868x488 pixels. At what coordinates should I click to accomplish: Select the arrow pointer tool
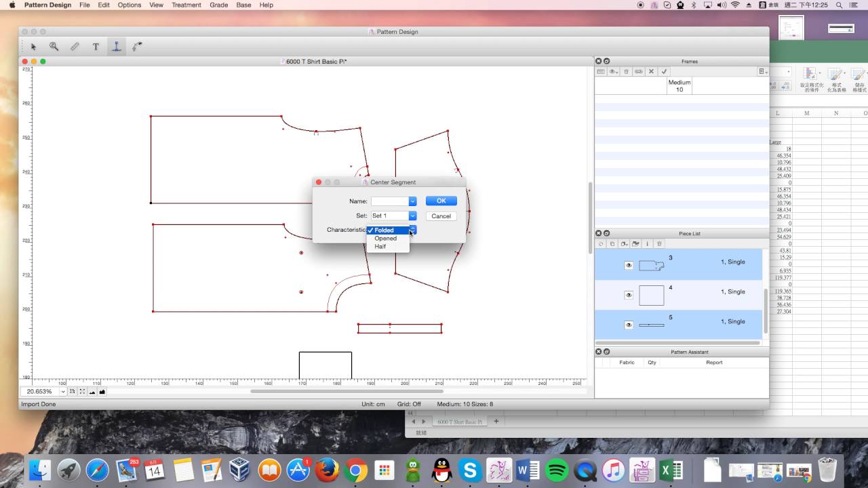[x=33, y=47]
